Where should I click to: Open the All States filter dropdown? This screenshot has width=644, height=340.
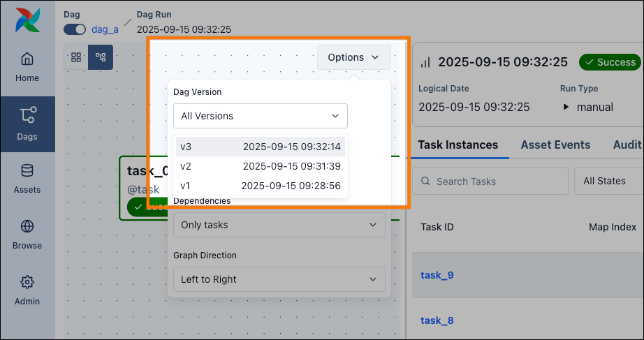pyautogui.click(x=607, y=182)
